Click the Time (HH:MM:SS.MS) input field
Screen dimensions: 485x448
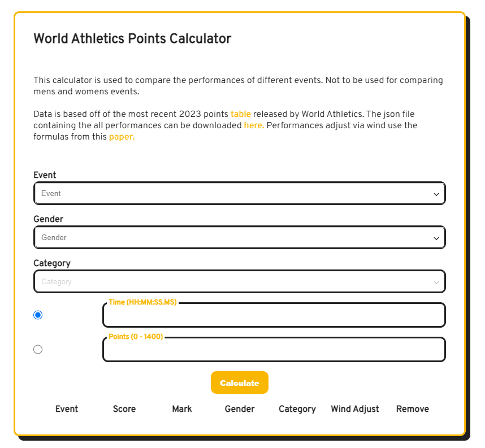(x=274, y=316)
